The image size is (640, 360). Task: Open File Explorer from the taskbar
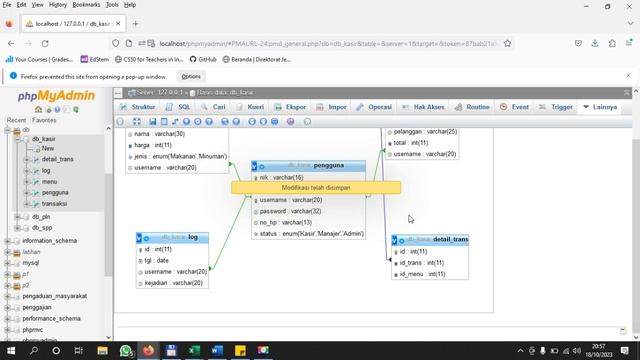(102, 351)
